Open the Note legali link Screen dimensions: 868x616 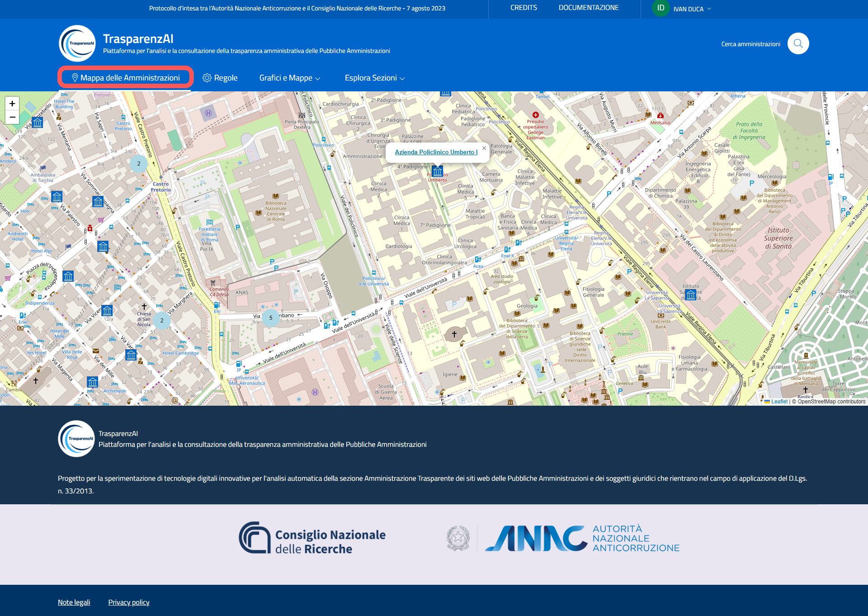coord(74,602)
